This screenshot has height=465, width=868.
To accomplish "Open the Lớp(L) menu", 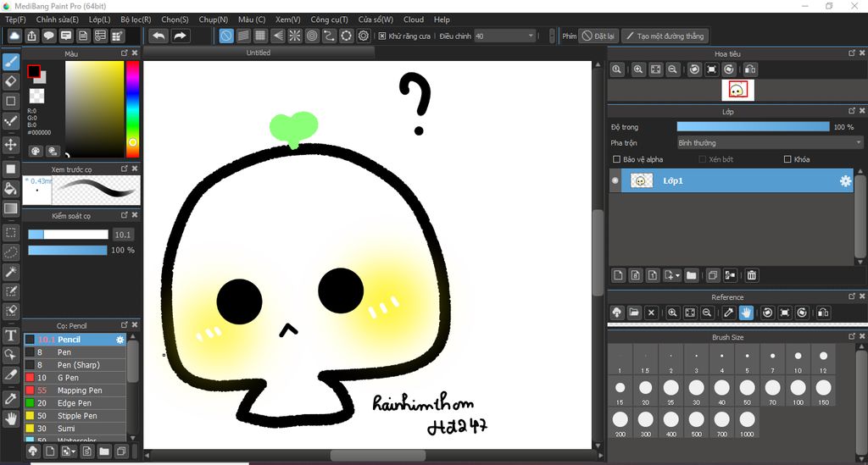I will pyautogui.click(x=100, y=19).
